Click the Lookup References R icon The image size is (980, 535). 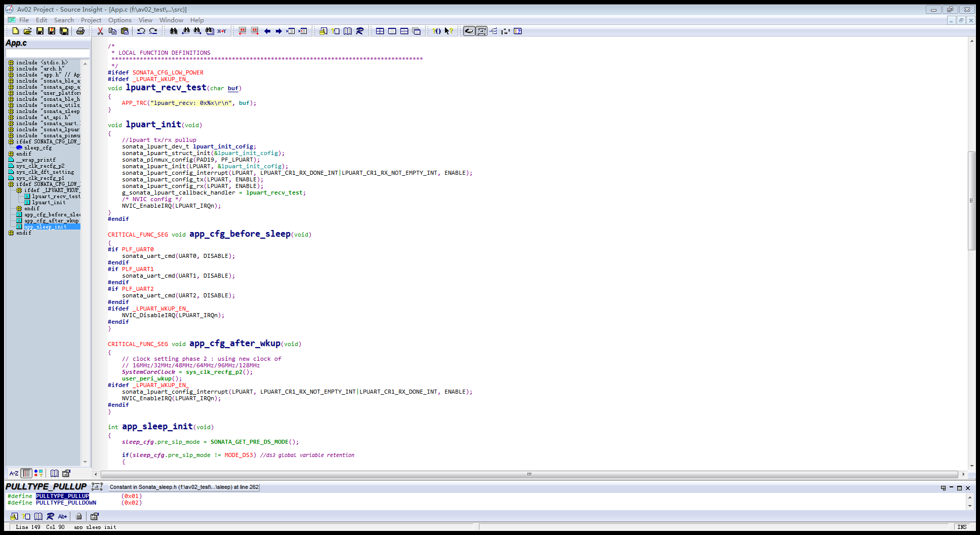pos(360,31)
